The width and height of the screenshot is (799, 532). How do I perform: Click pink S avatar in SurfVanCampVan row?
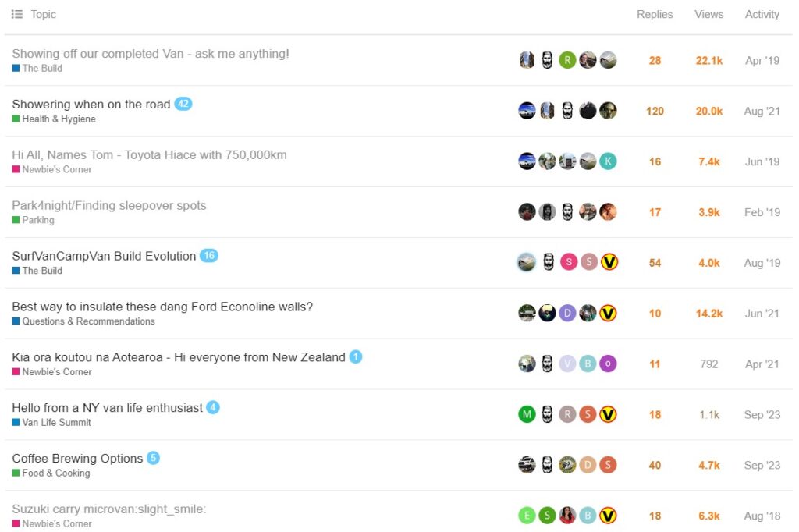[x=569, y=262]
